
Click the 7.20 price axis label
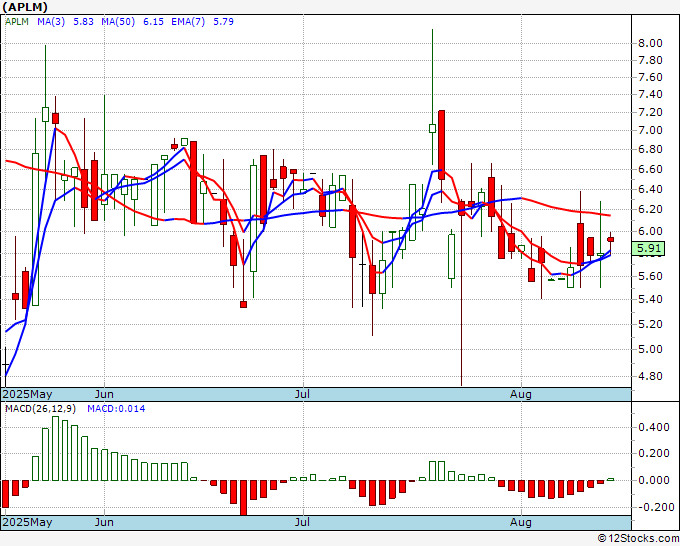(x=650, y=112)
